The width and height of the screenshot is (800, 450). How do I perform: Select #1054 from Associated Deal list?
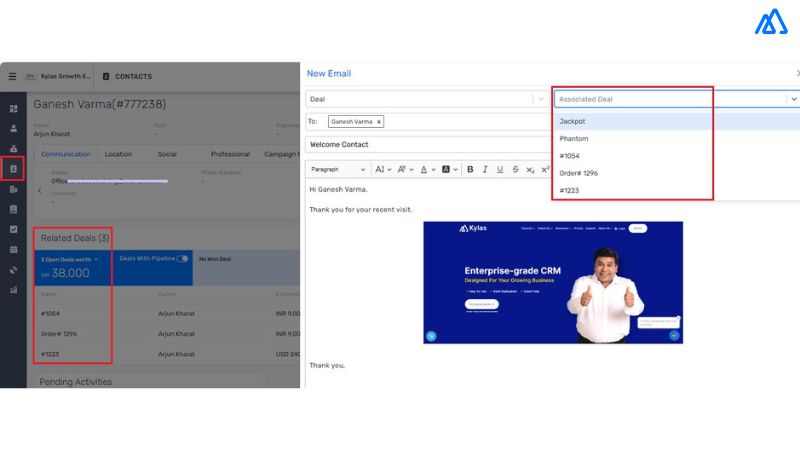click(677, 156)
